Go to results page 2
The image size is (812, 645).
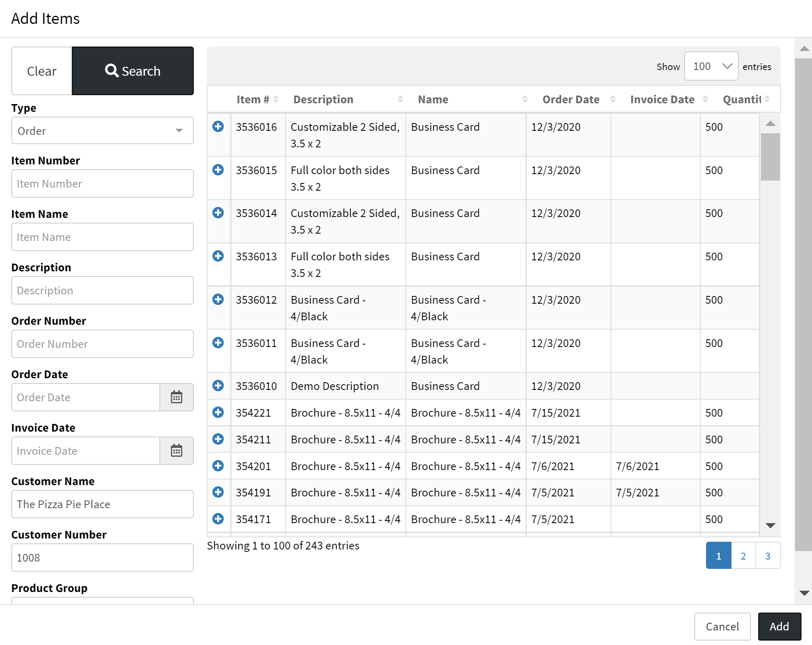tap(743, 556)
